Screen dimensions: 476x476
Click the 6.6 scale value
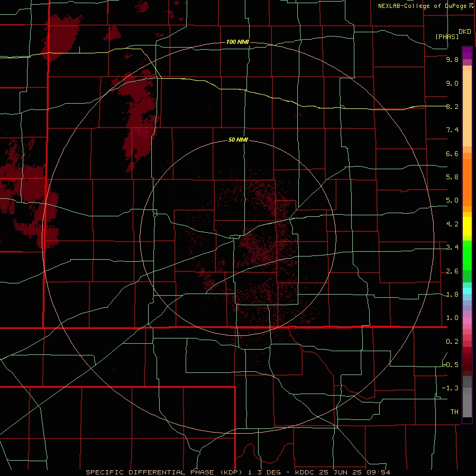452,153
